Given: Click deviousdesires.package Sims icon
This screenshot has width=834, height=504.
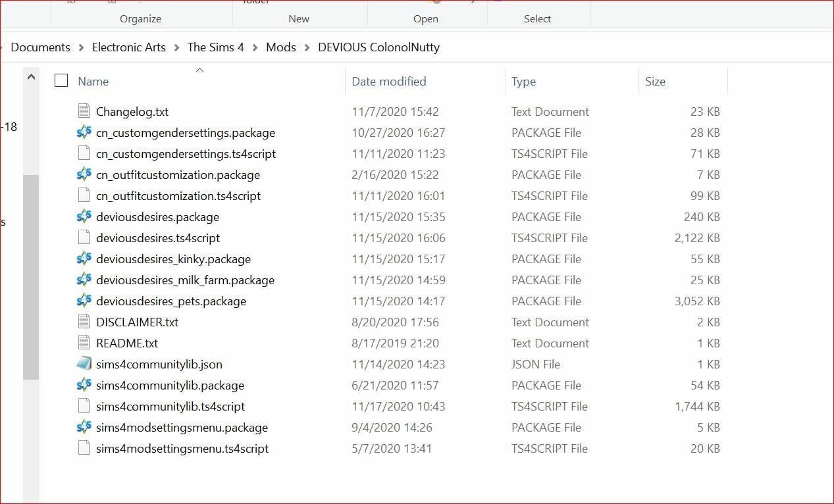Looking at the screenshot, I should pos(84,216).
